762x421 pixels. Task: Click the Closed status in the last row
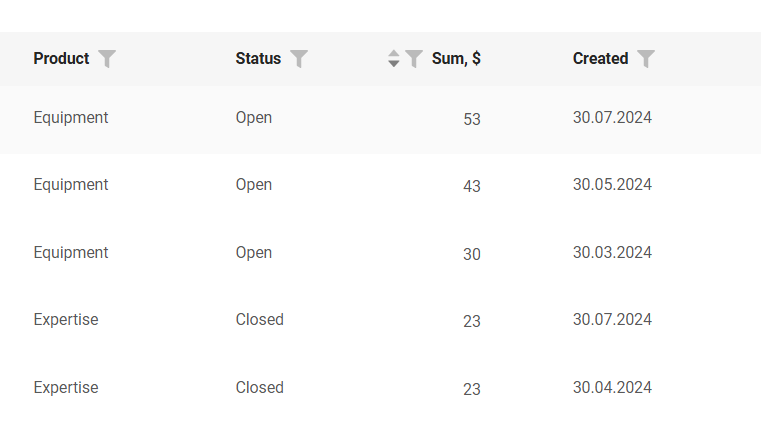(260, 388)
